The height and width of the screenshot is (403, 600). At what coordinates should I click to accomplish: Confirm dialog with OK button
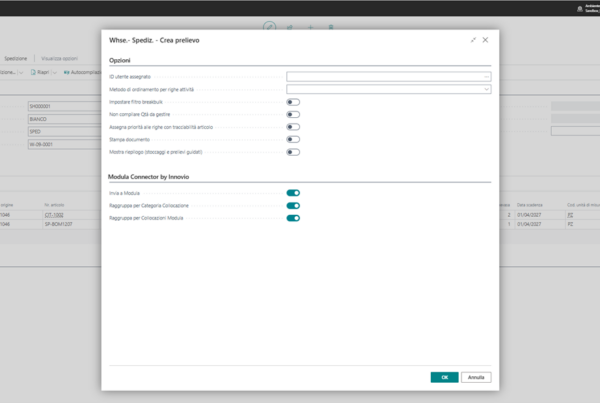(x=444, y=377)
